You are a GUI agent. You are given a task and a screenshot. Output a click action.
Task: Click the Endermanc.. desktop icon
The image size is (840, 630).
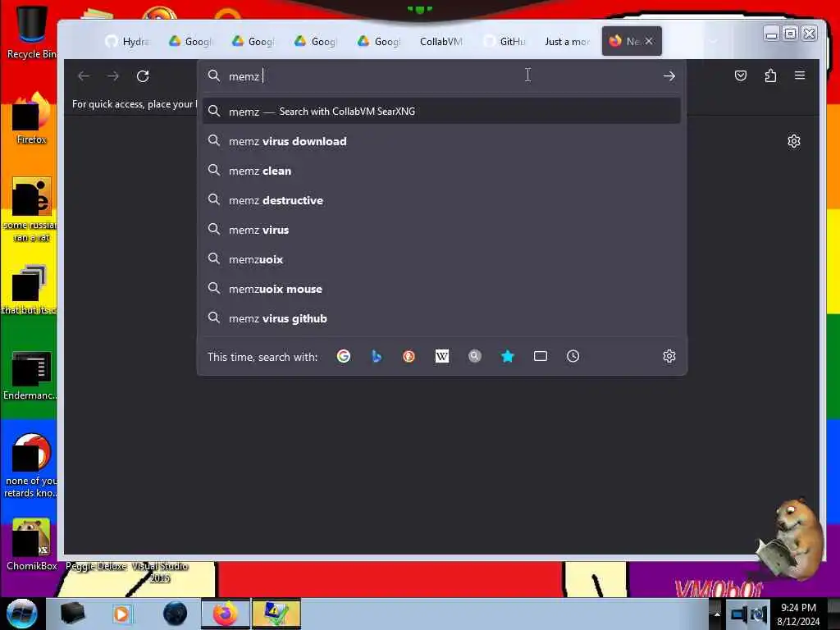pos(30,375)
